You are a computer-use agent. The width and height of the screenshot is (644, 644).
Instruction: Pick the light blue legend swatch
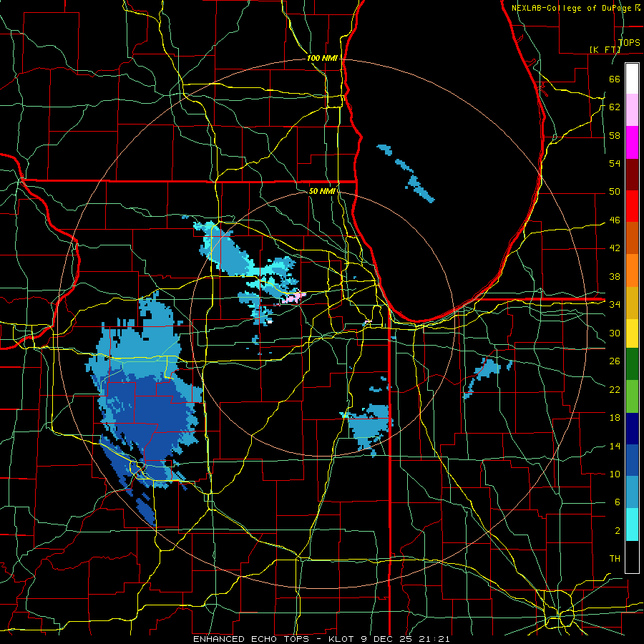pos(632,492)
